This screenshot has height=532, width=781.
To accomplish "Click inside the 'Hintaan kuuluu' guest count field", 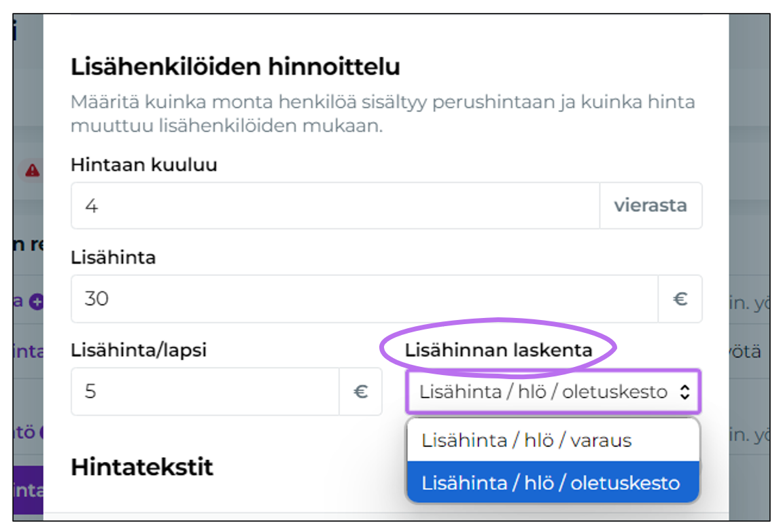I will point(272,205).
